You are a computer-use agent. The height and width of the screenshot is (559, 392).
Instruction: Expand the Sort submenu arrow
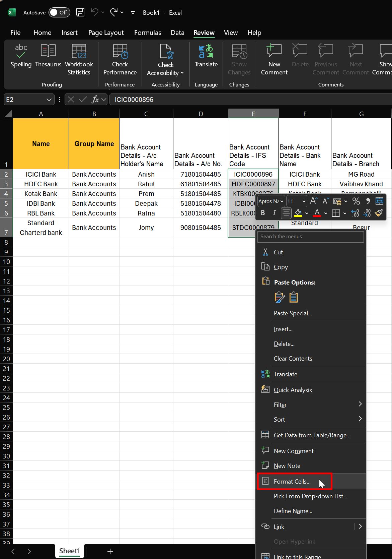(360, 419)
